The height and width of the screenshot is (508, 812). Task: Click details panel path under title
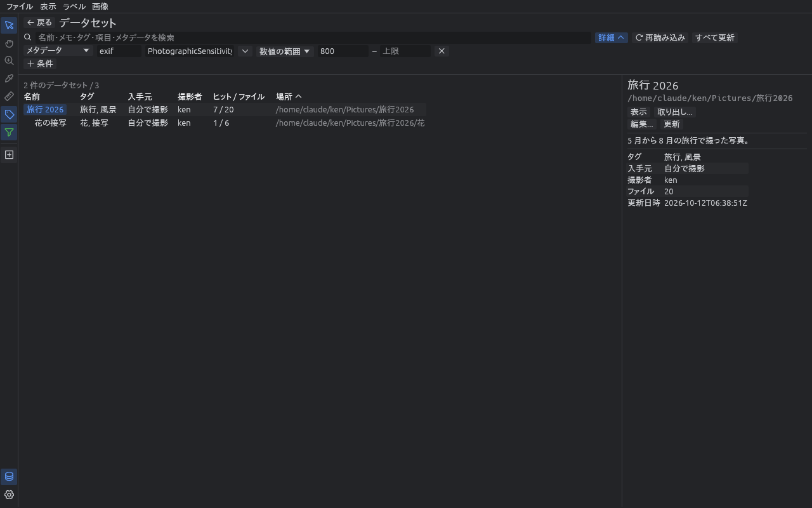click(x=710, y=98)
